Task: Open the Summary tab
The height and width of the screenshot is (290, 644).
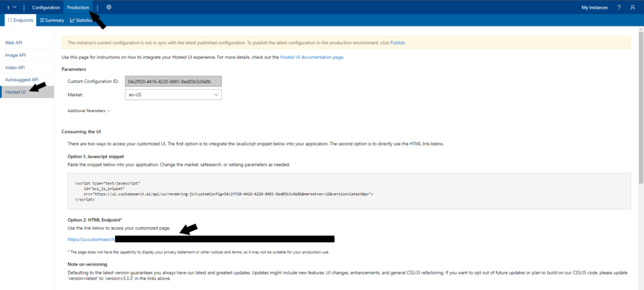Action: pyautogui.click(x=52, y=20)
